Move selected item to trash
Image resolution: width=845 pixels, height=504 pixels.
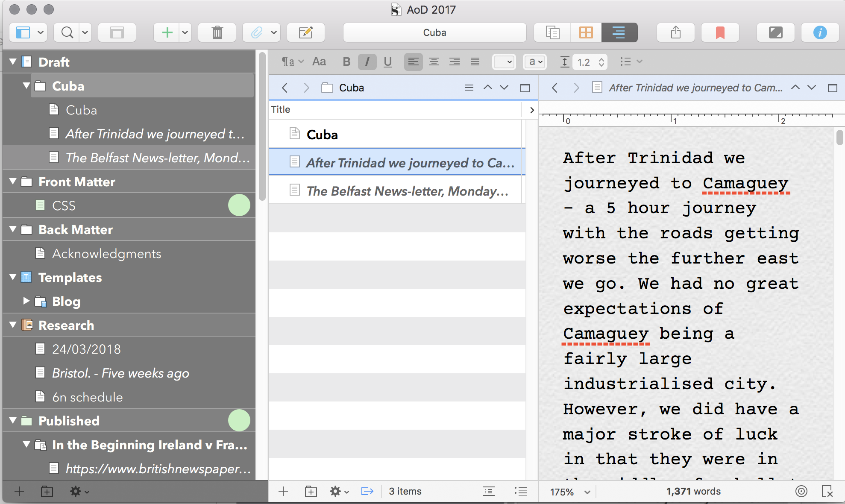pyautogui.click(x=217, y=32)
